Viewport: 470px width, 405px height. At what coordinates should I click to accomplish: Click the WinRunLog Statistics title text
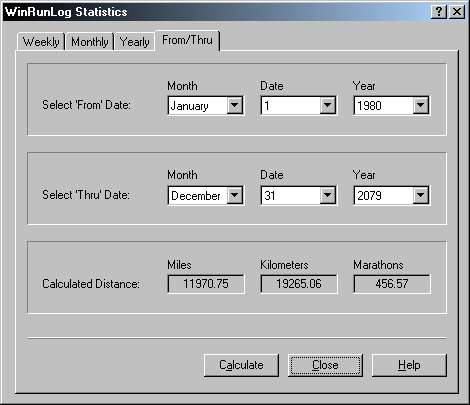click(66, 12)
